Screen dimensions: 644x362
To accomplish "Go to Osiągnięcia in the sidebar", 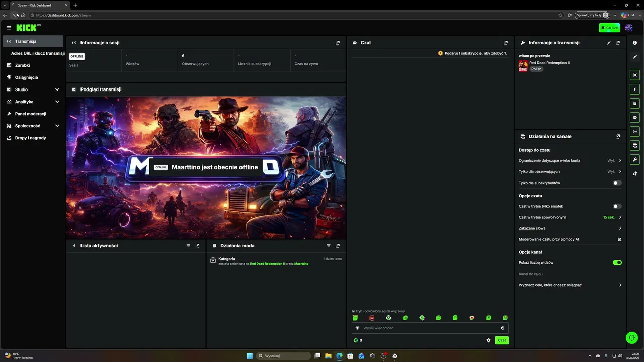I will (x=33, y=77).
